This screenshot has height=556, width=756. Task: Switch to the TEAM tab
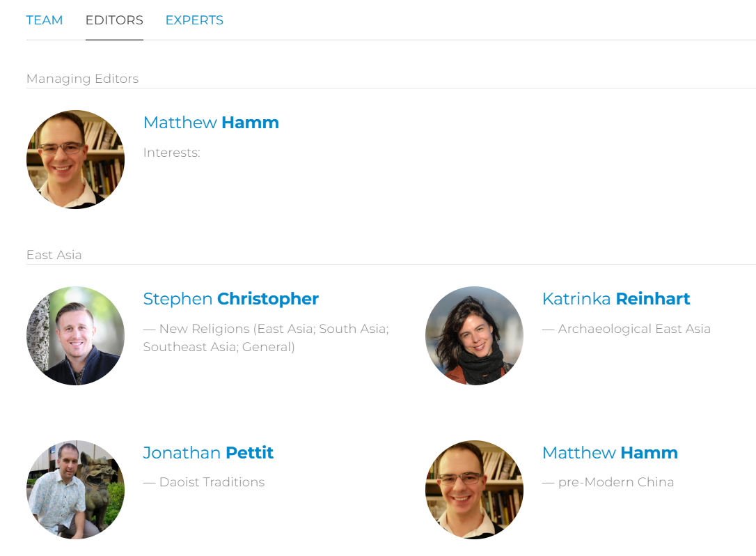coord(45,20)
